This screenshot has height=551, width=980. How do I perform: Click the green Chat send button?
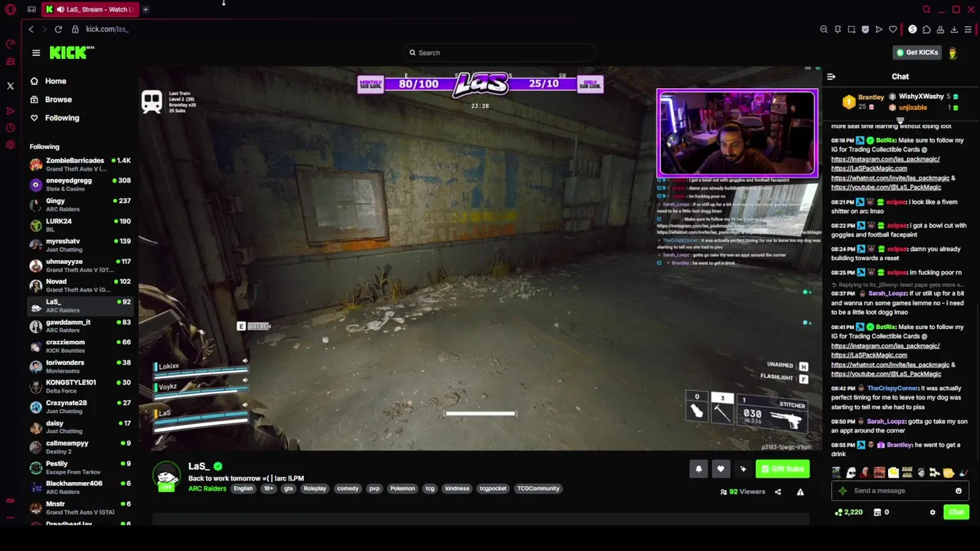click(x=956, y=513)
